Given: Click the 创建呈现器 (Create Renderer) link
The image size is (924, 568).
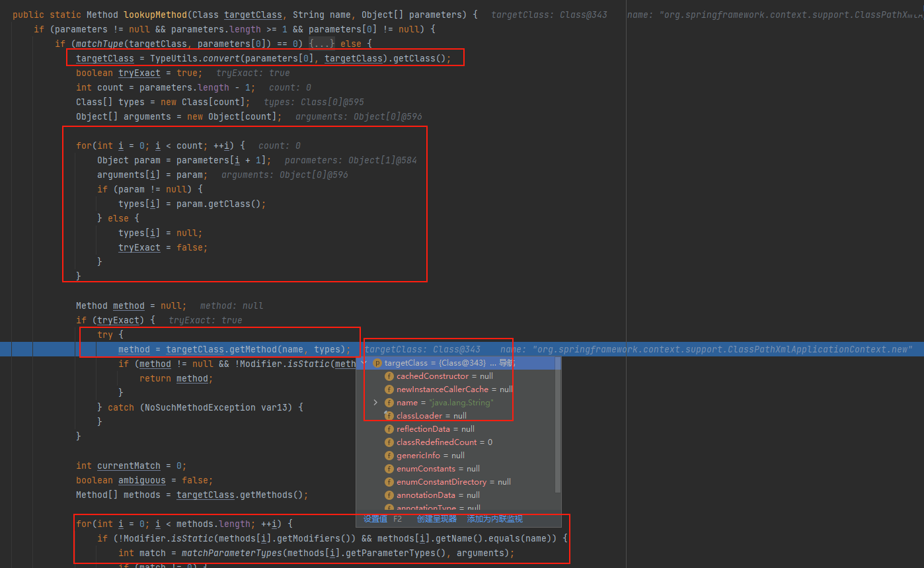Looking at the screenshot, I should pyautogui.click(x=437, y=519).
